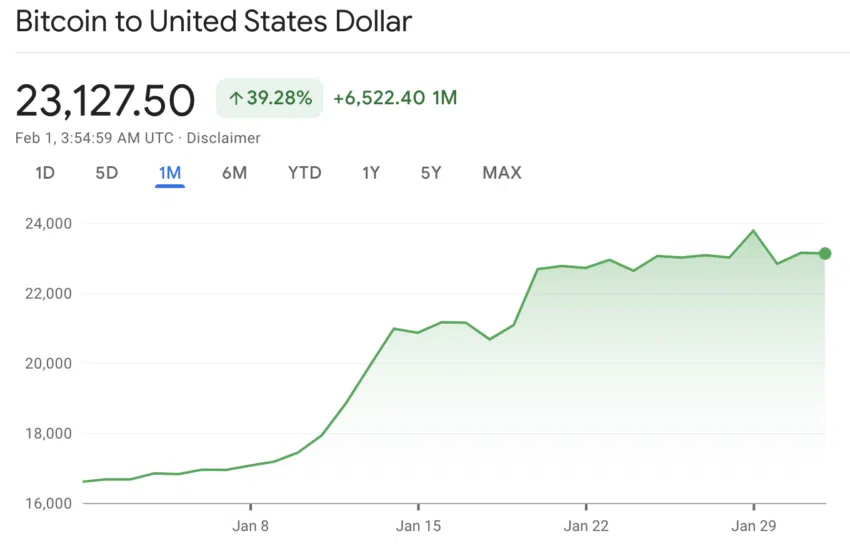
Task: Click the Jan 8 date label
Action: click(x=251, y=525)
